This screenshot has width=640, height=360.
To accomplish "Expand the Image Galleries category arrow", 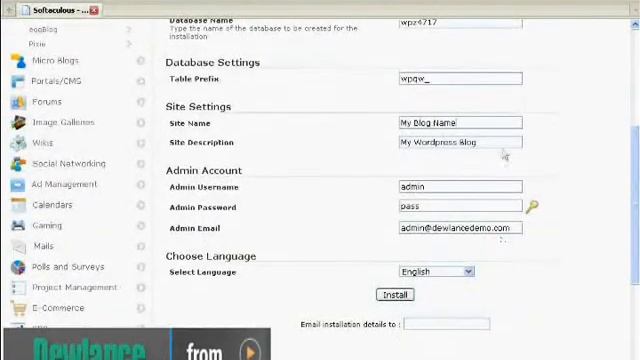I will (x=141, y=122).
